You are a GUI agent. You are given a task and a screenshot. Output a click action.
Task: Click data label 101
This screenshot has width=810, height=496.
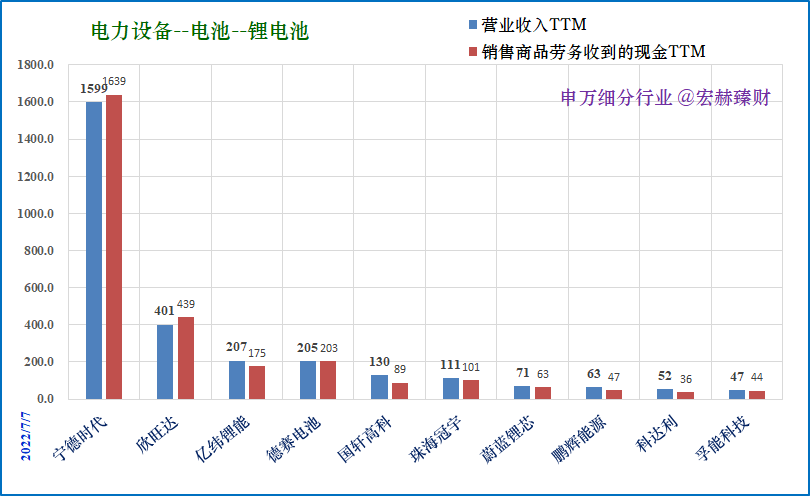coord(471,367)
